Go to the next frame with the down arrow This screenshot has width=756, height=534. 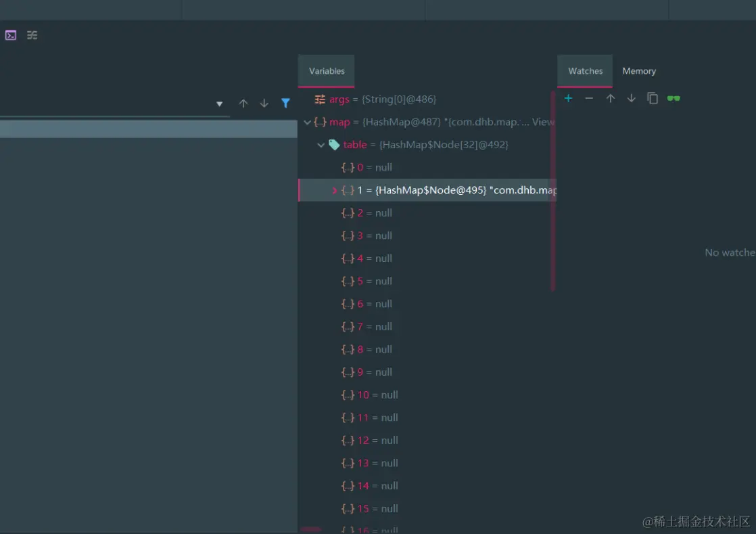click(x=264, y=104)
